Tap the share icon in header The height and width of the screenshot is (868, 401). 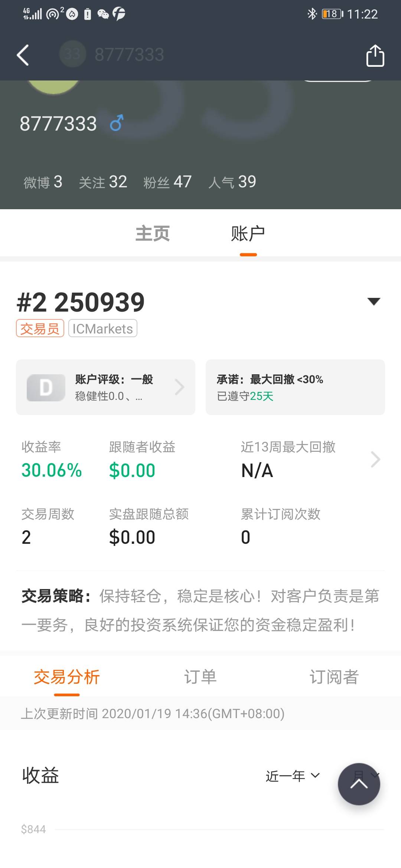pyautogui.click(x=375, y=56)
